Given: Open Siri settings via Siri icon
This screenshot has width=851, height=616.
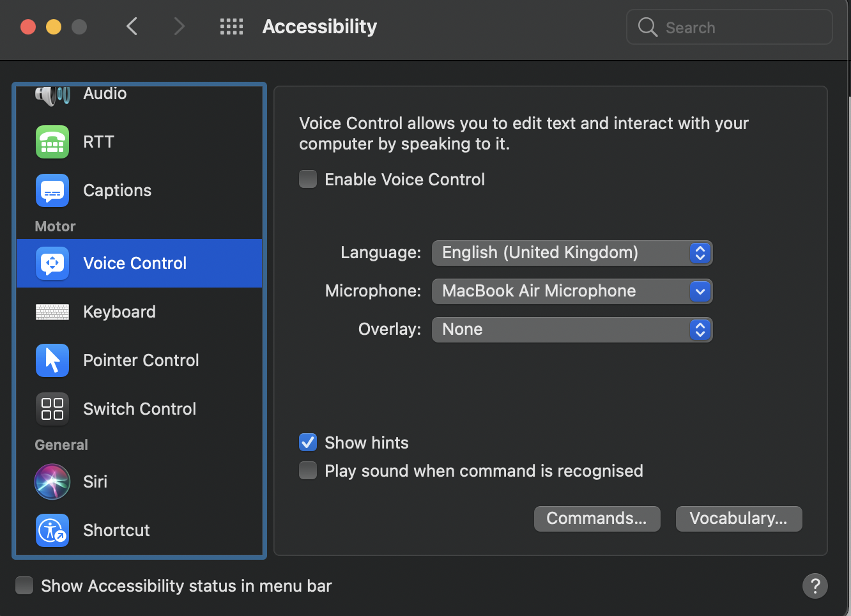Looking at the screenshot, I should 52,482.
